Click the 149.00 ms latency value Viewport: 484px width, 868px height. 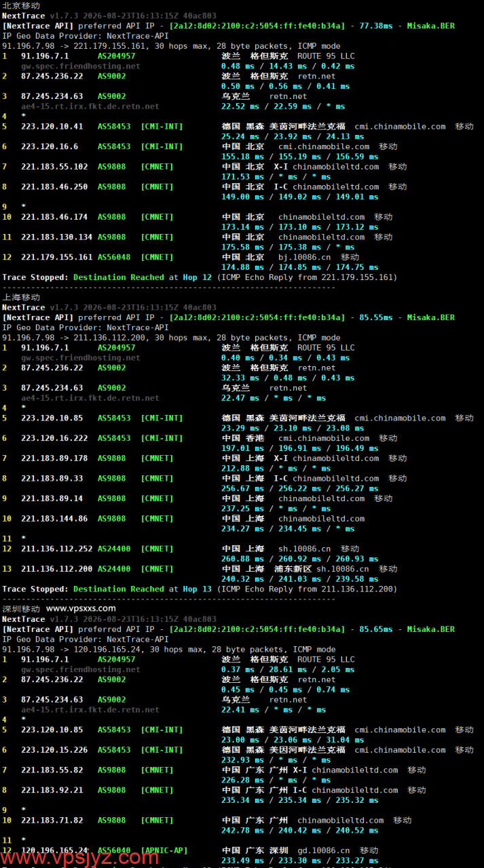click(243, 197)
